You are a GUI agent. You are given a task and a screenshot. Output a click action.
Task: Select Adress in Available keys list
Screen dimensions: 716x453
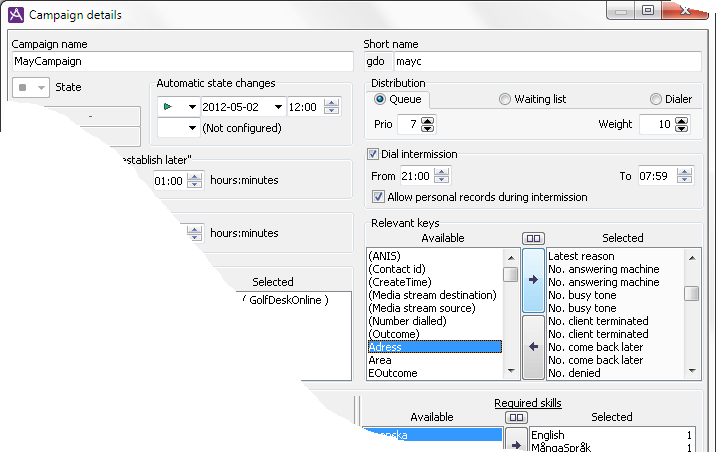433,347
